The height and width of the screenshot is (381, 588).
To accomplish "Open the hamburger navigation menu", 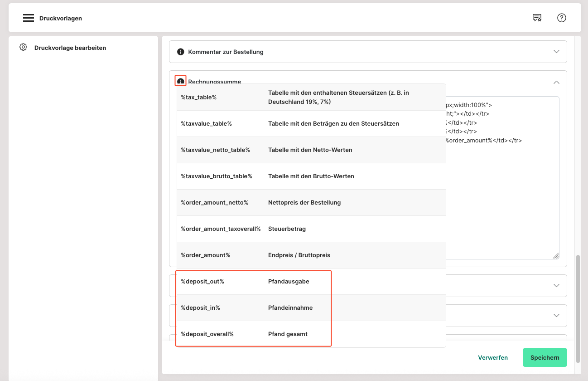I will coord(29,18).
